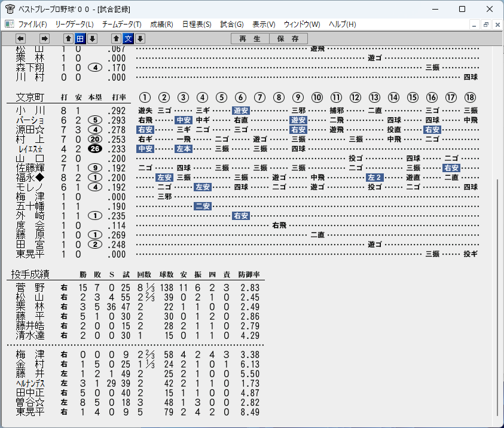The height and width of the screenshot is (428, 504).
Task: Open the チームデータ(T) menu
Action: coord(121,25)
